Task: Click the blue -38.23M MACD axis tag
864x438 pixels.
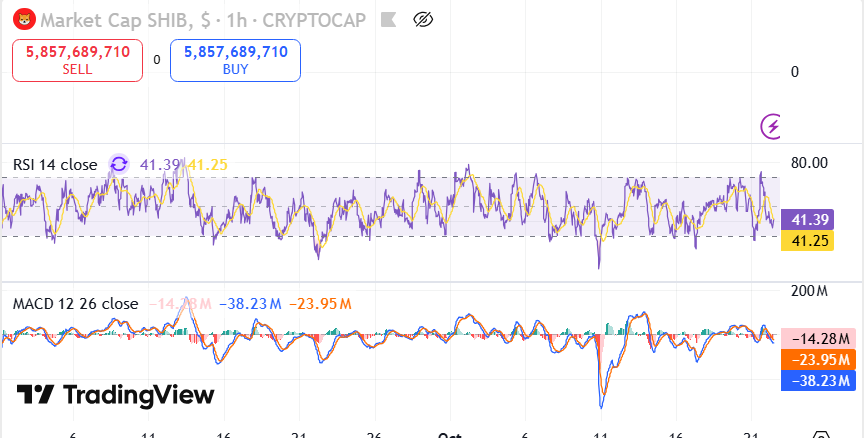Action: pos(817,380)
